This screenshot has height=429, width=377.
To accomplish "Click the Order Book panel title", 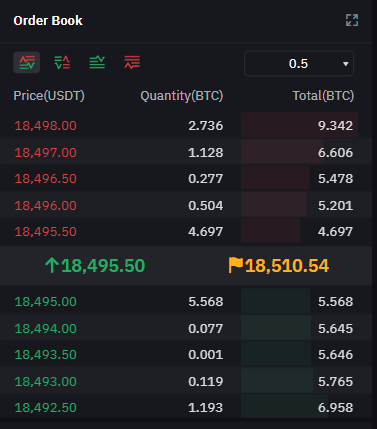I will click(x=48, y=21).
